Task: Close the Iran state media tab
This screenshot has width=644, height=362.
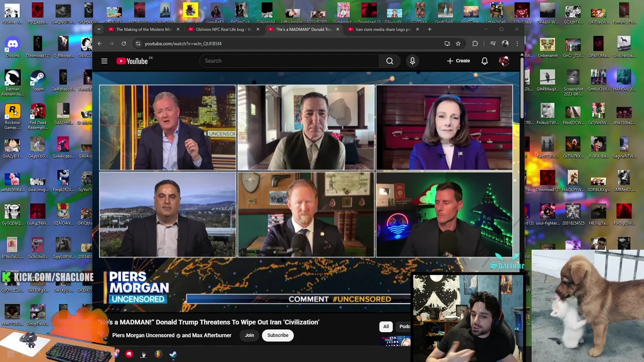Action: (417, 29)
